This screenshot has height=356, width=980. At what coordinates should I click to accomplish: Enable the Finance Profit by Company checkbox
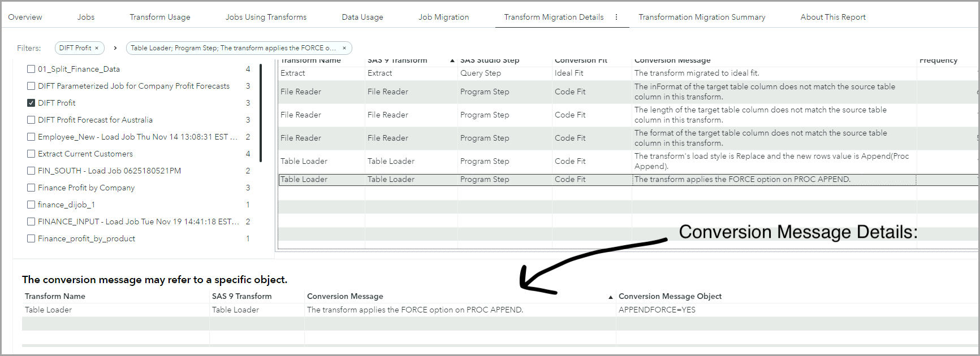pos(31,188)
